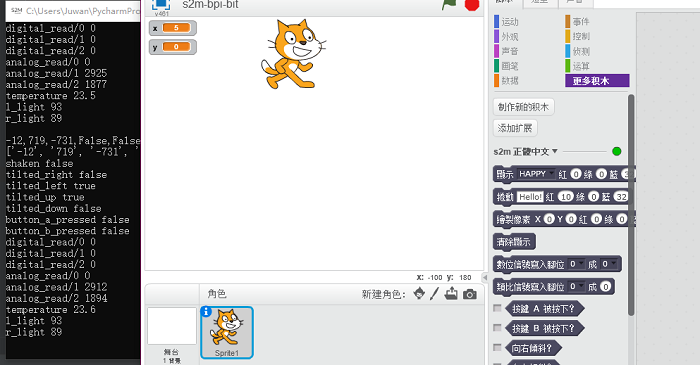Click the blocks palette vertical scrollbar
700x365 pixels.
point(631,205)
